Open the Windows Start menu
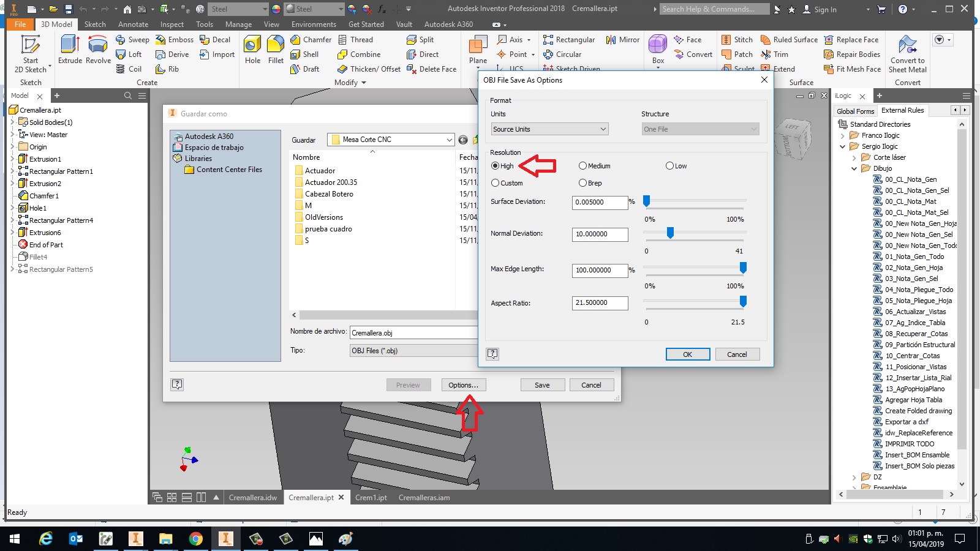The width and height of the screenshot is (980, 551). tap(15, 539)
